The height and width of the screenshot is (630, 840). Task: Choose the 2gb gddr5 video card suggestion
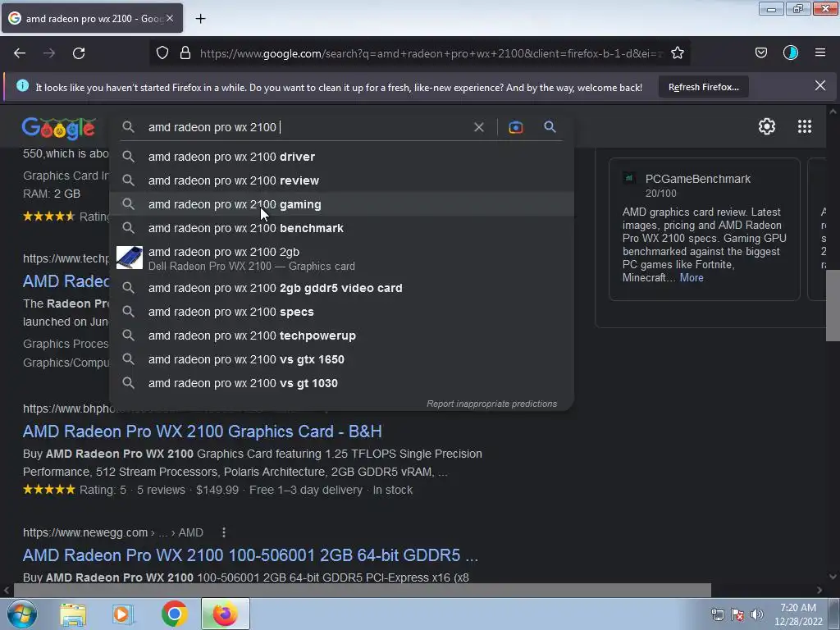(341, 288)
